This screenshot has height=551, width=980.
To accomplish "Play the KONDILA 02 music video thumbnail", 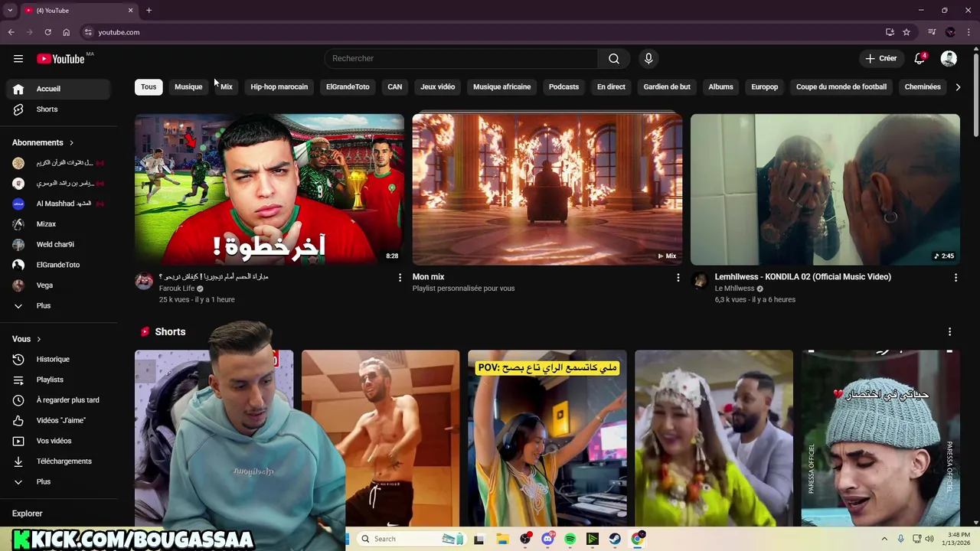I will (x=825, y=190).
